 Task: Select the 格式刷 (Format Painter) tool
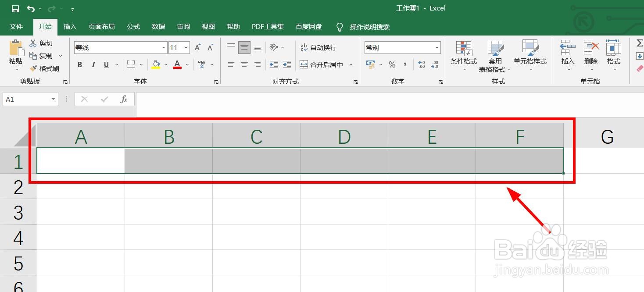46,68
